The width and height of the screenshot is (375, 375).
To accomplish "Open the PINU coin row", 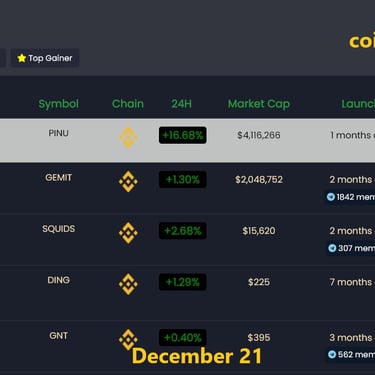I will [187, 140].
